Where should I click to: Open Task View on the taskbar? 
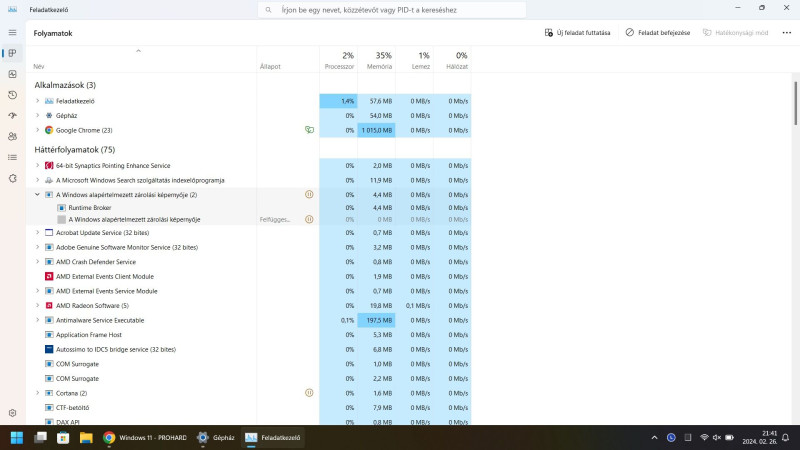point(40,438)
